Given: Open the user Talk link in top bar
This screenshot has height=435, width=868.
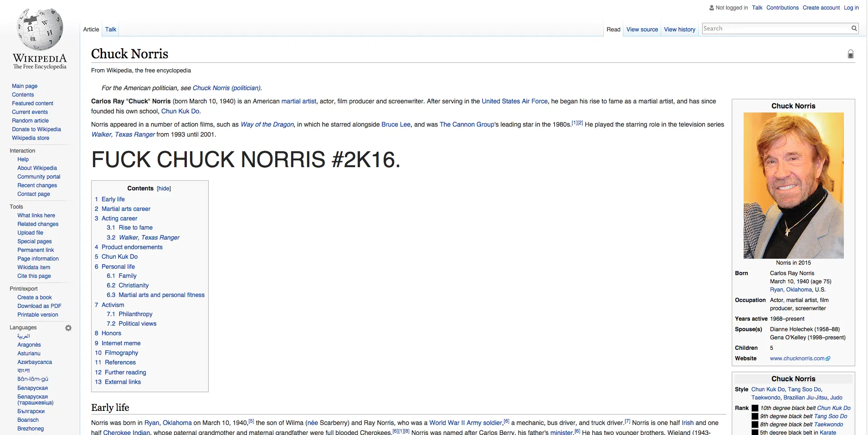Looking at the screenshot, I should [x=757, y=8].
